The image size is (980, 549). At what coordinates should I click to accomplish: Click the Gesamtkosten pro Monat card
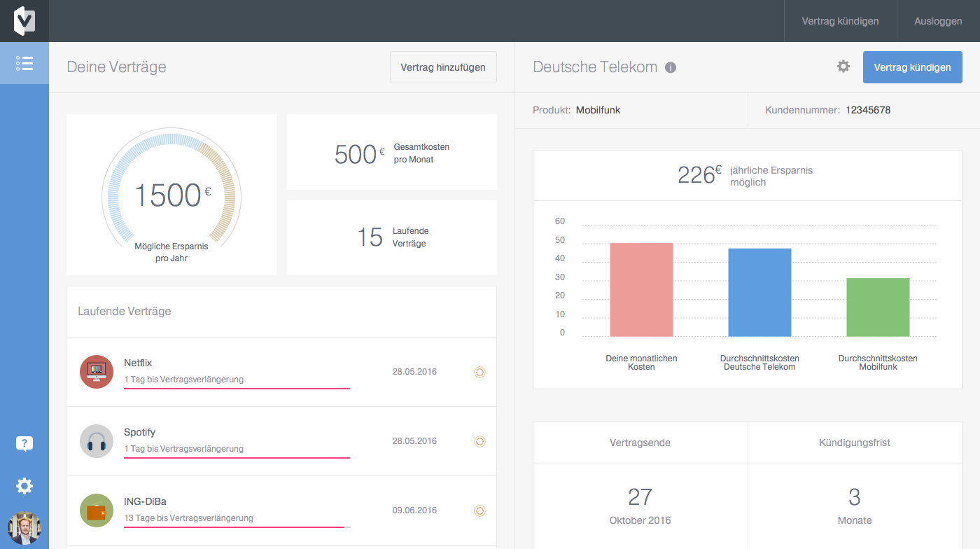[x=392, y=152]
